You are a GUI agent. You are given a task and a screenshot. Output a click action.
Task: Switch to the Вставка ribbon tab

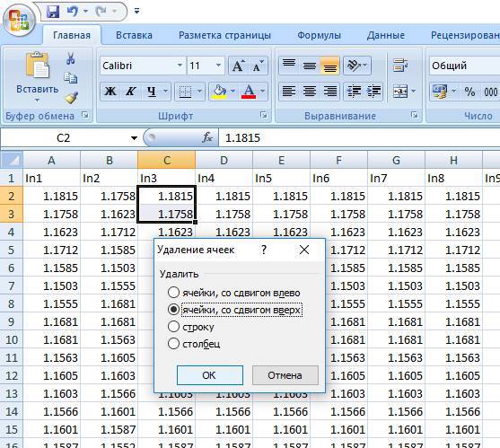(134, 35)
